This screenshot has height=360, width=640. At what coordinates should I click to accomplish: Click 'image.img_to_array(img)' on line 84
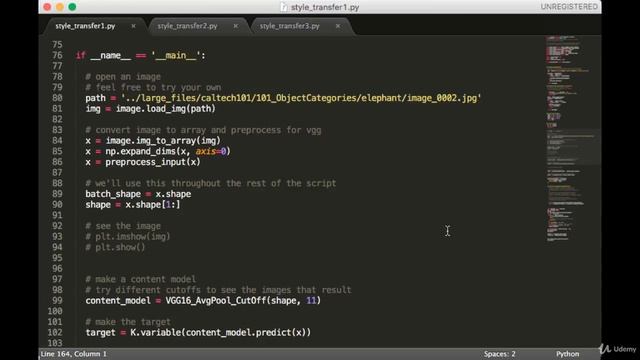point(163,141)
